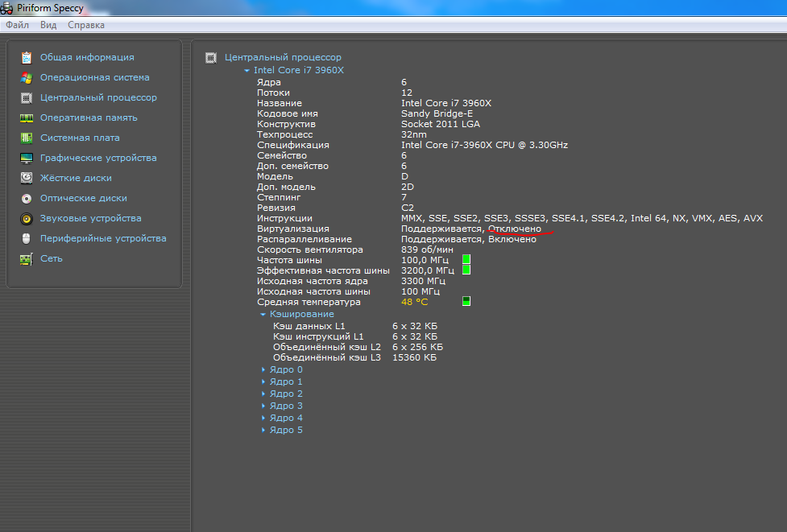Click the Инструкции instruction set list

pos(582,218)
